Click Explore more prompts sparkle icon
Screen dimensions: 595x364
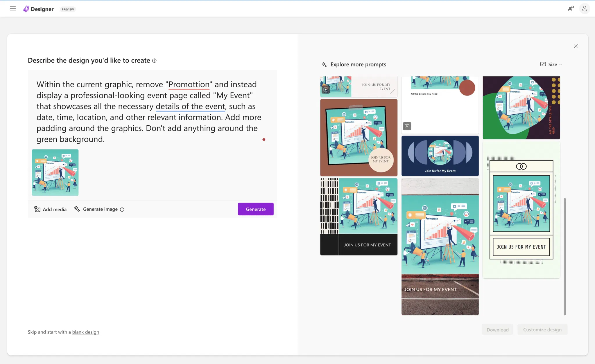(324, 64)
